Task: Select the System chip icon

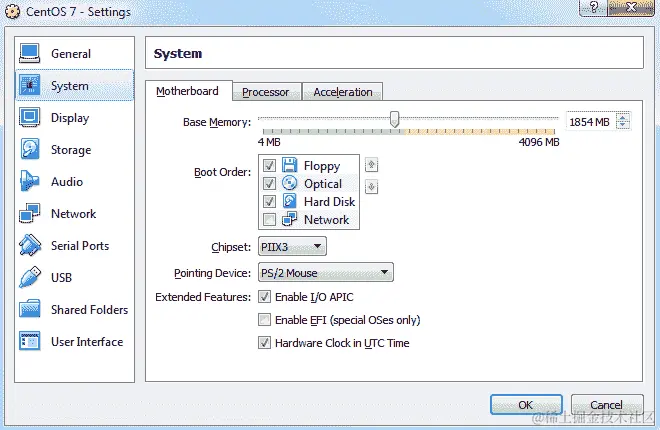Action: pos(29,85)
